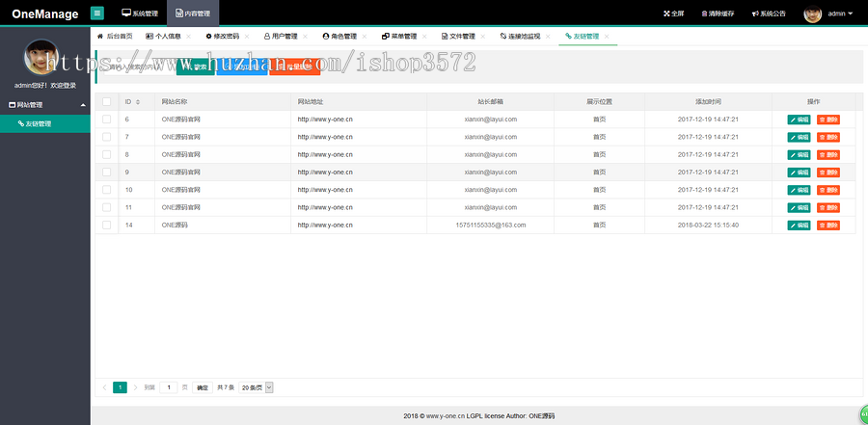Switch to the 菜单管理 tab
This screenshot has width=868, height=425.
coord(399,36)
